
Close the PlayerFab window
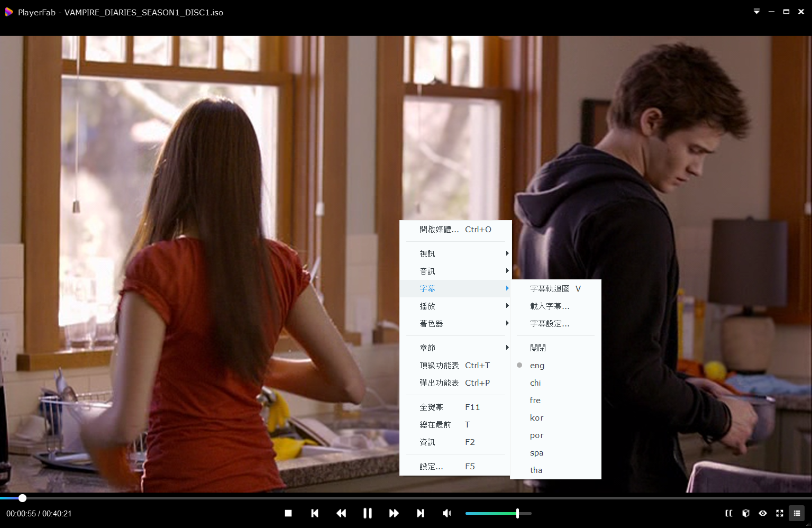801,12
